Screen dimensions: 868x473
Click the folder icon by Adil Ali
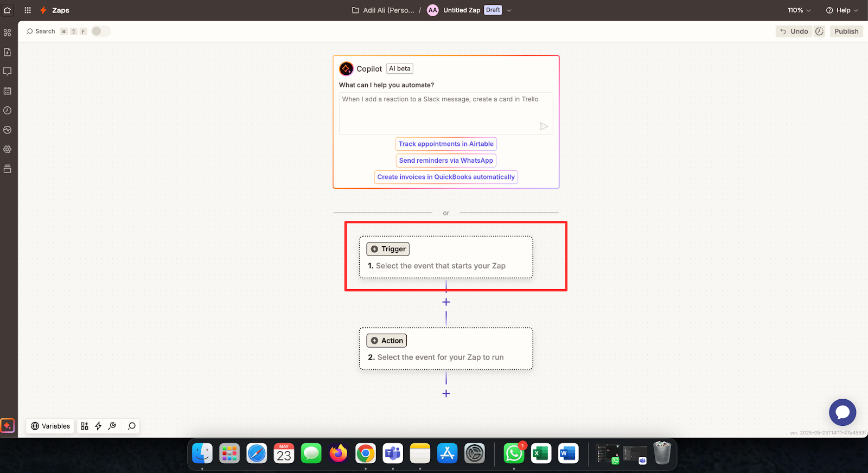pos(355,10)
